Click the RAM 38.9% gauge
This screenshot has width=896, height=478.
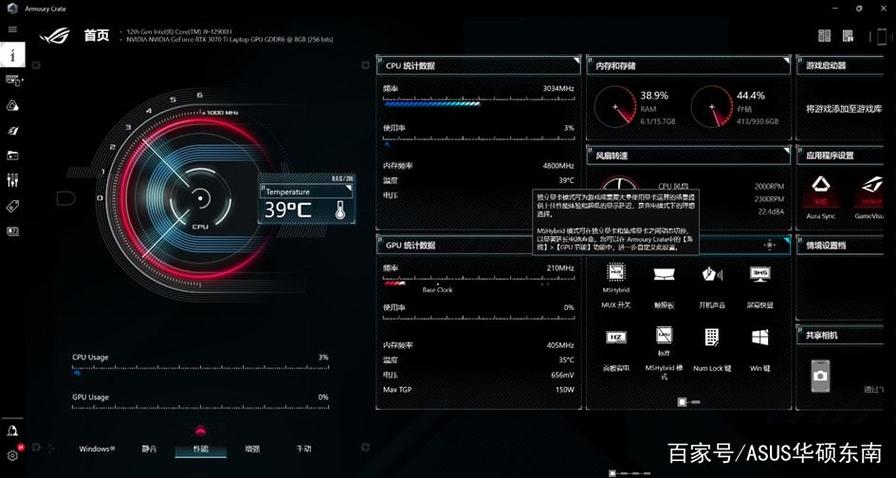pos(615,106)
